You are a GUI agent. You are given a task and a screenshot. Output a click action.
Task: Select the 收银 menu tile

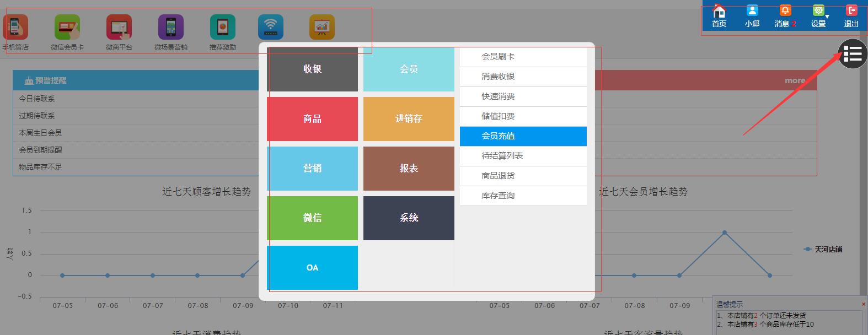click(312, 69)
